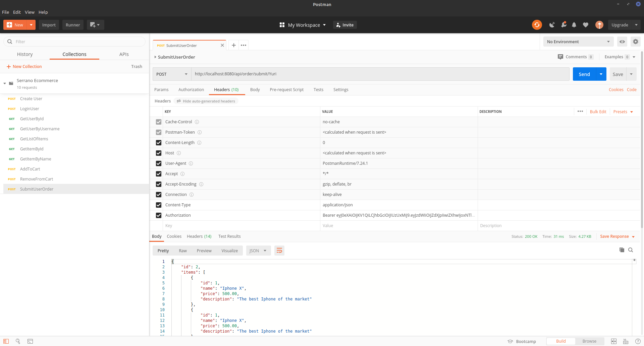This screenshot has height=346, width=644.
Task: Open the Test Results tab
Action: [229, 236]
